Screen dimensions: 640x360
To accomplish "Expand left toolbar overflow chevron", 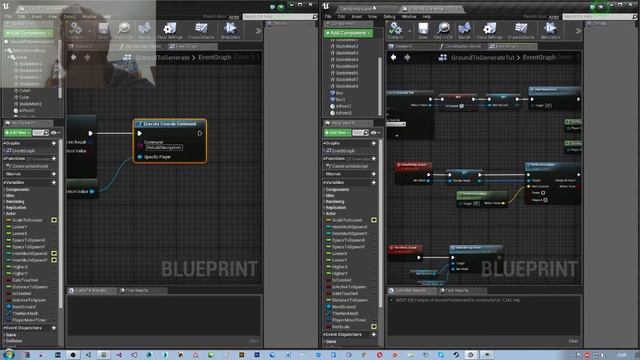I will coord(258,31).
